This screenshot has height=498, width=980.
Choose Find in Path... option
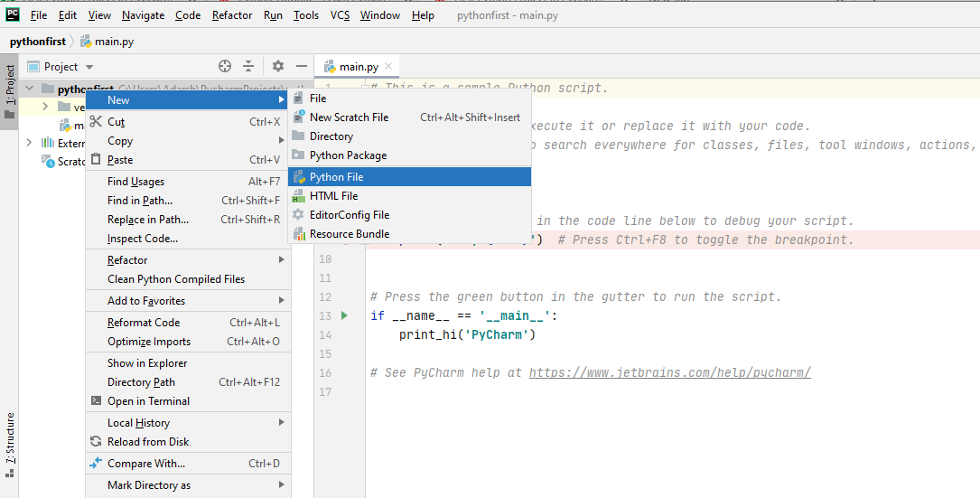coord(188,201)
